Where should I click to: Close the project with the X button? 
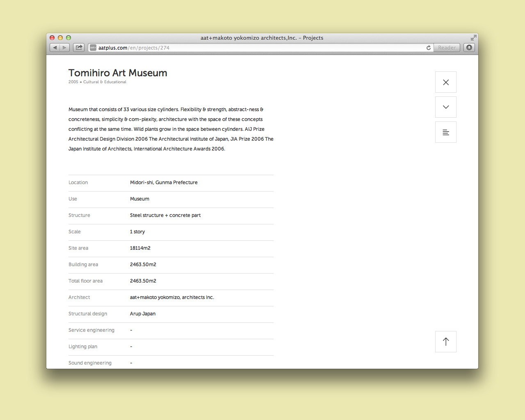click(446, 82)
